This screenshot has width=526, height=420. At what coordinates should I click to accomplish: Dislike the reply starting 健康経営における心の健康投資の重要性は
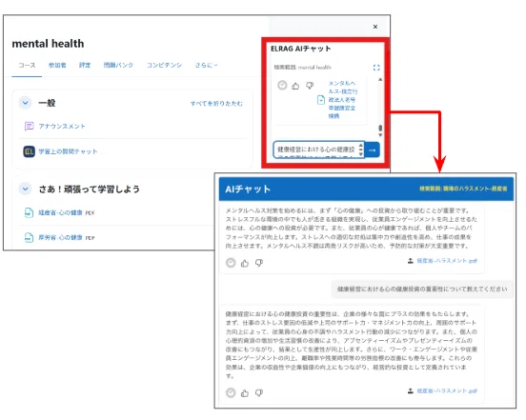(x=258, y=392)
